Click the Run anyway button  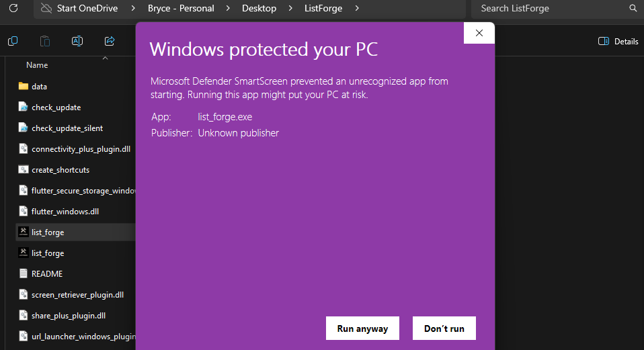coord(362,329)
